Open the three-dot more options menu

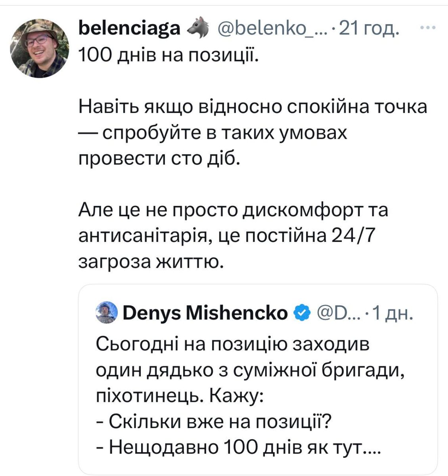428,28
